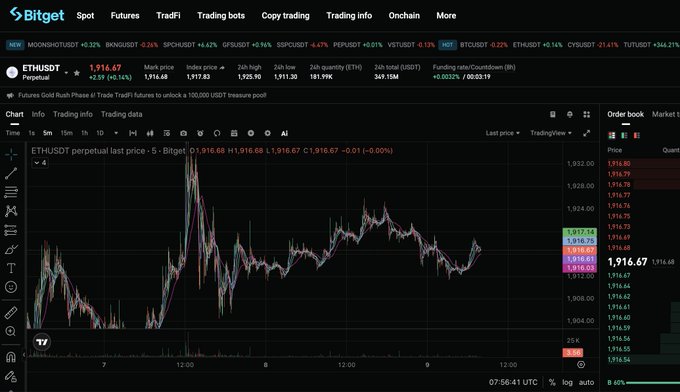Create a price alert with alarm icon
Viewport: 680px width, 392px height.
pos(200,133)
